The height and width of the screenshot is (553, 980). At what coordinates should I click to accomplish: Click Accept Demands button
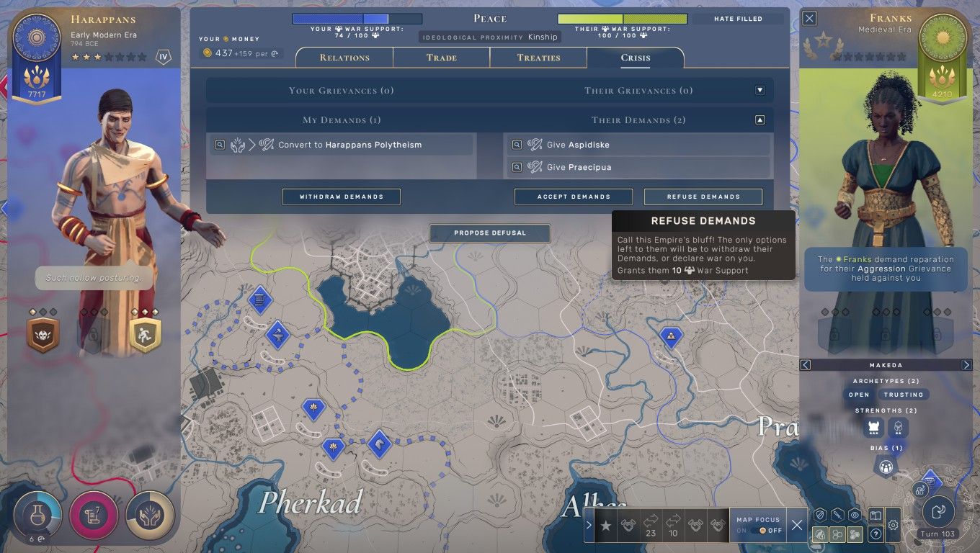[574, 197]
